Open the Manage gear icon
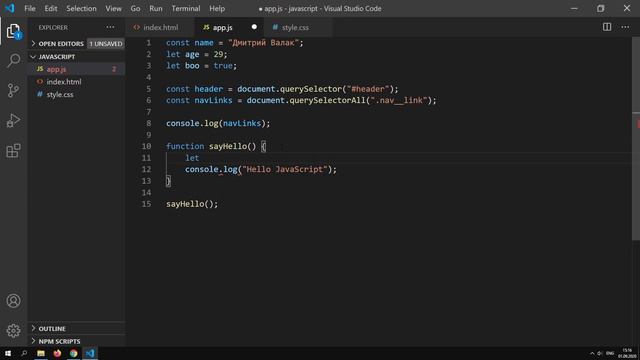 pyautogui.click(x=13, y=331)
